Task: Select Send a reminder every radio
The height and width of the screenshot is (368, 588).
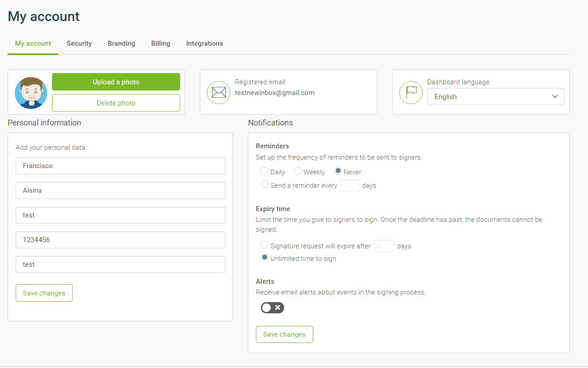Action: [264, 184]
